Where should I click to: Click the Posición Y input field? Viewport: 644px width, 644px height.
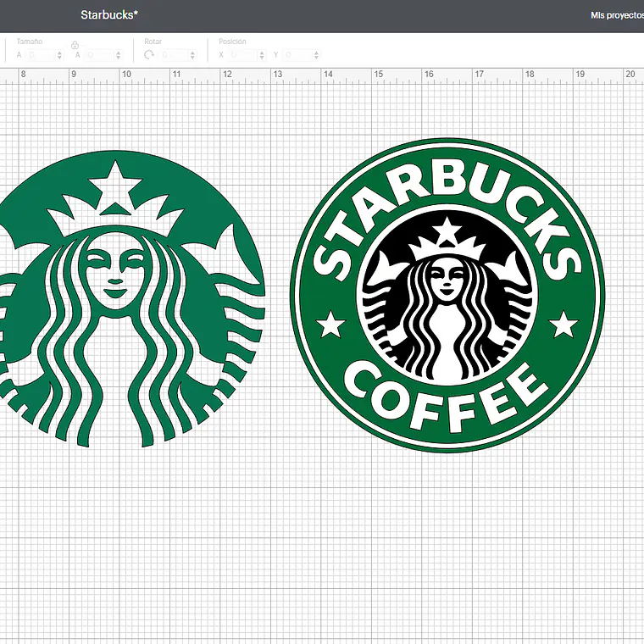click(x=297, y=55)
